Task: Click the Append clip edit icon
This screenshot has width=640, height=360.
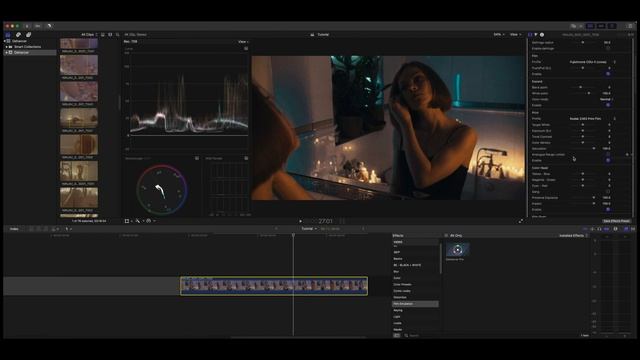Action: click(x=46, y=229)
